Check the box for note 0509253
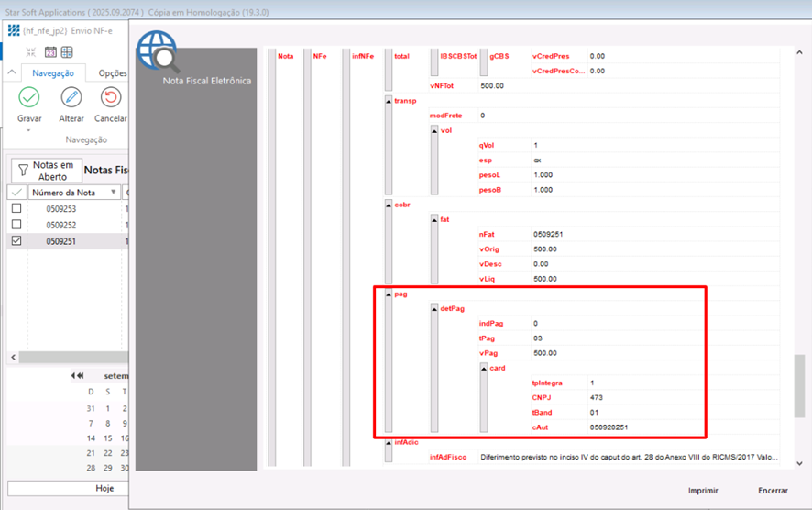812x510 pixels. coord(16,209)
